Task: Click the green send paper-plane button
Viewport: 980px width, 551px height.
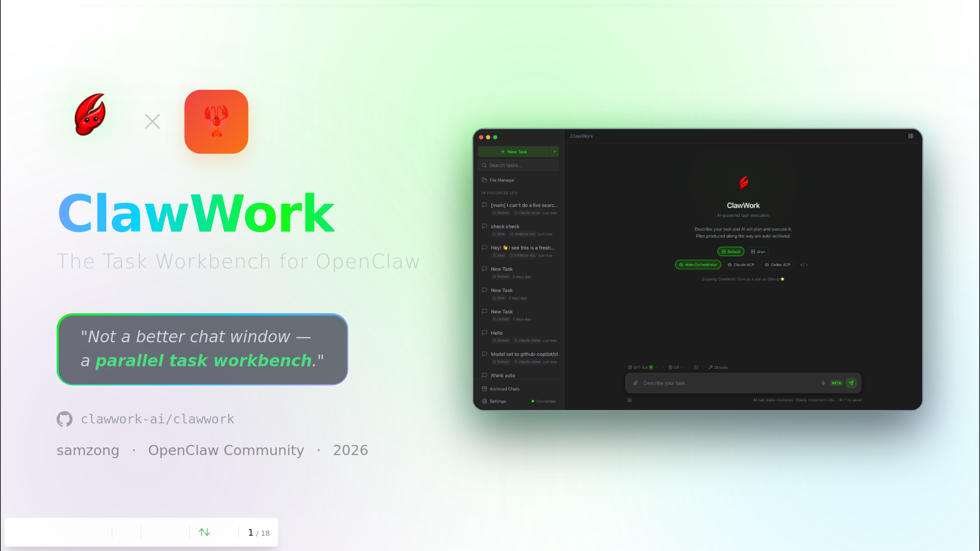Action: pos(851,383)
